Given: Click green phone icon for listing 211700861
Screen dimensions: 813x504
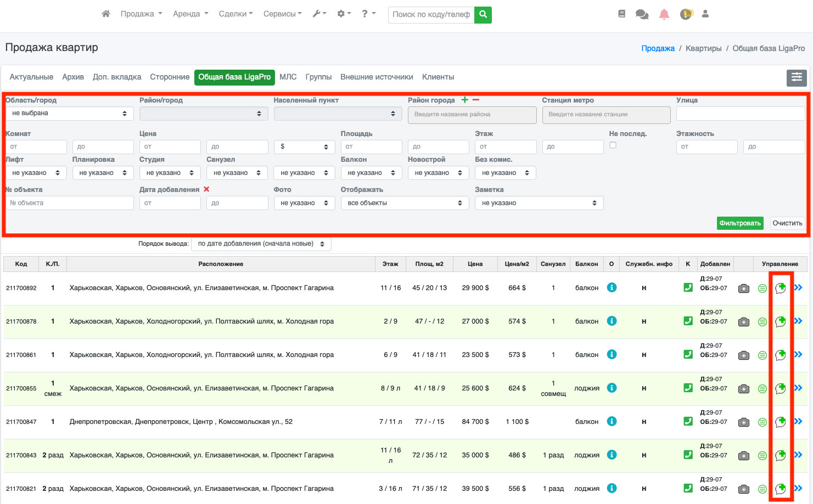Looking at the screenshot, I should pyautogui.click(x=688, y=354).
